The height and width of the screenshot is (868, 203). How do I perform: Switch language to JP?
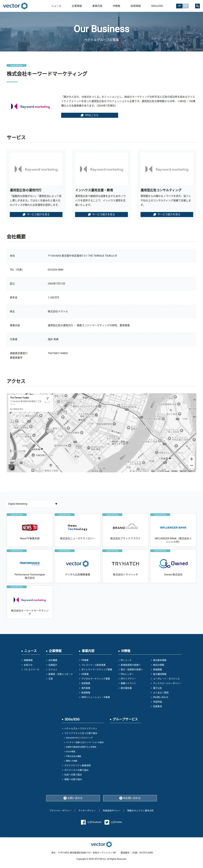[179, 6]
